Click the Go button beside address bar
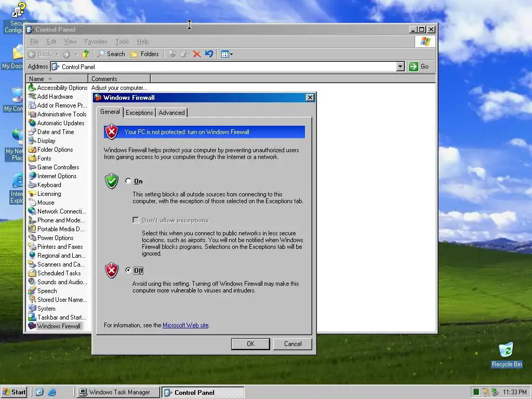Image resolution: width=532 pixels, height=399 pixels. (x=419, y=66)
